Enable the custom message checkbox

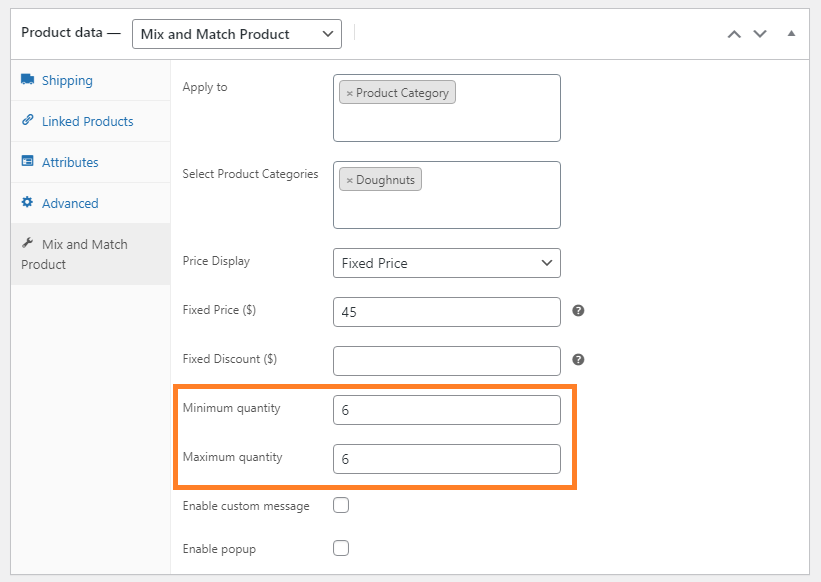[x=341, y=505]
